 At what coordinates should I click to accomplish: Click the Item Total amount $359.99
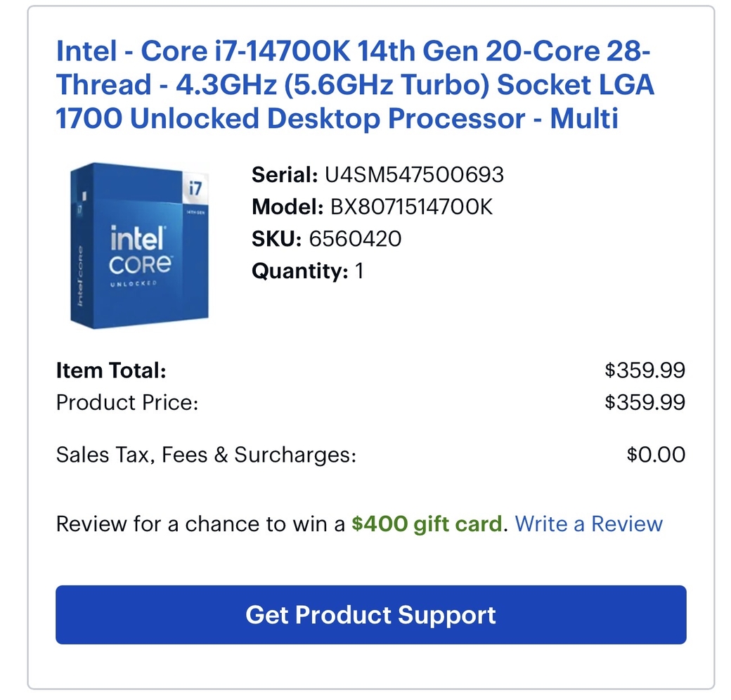[x=645, y=370]
